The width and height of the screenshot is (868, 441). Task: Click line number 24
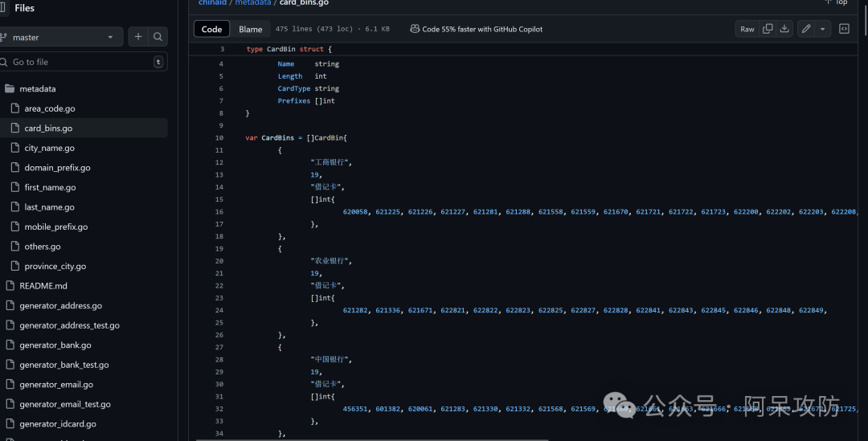coord(219,310)
